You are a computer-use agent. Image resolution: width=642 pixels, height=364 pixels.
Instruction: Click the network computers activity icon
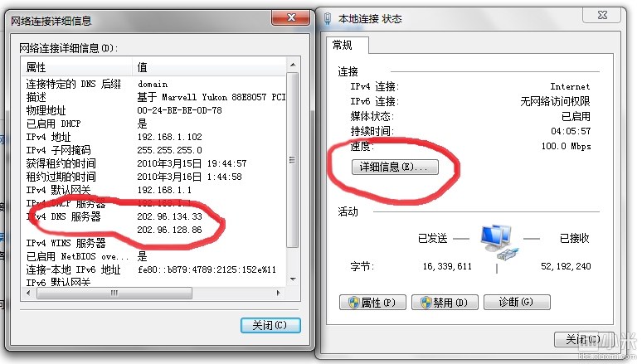click(x=497, y=241)
